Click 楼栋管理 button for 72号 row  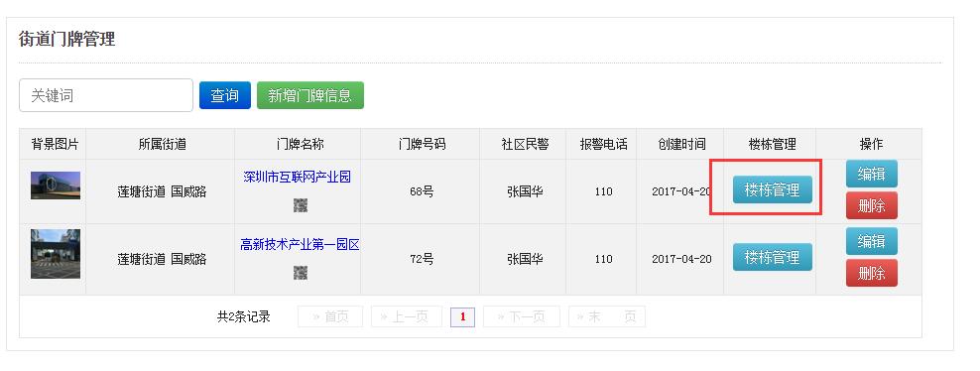[773, 257]
